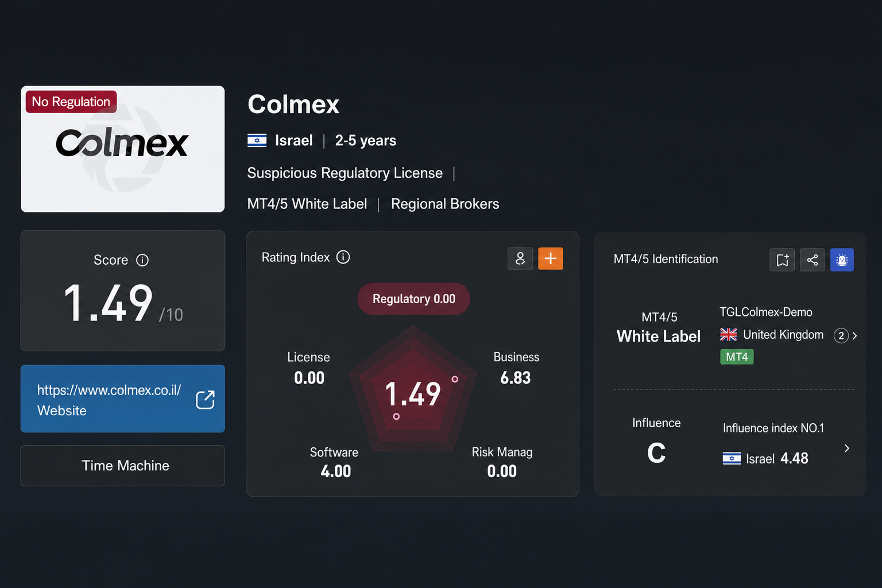Click the Rating Index info icon
This screenshot has width=882, height=588.
[343, 257]
